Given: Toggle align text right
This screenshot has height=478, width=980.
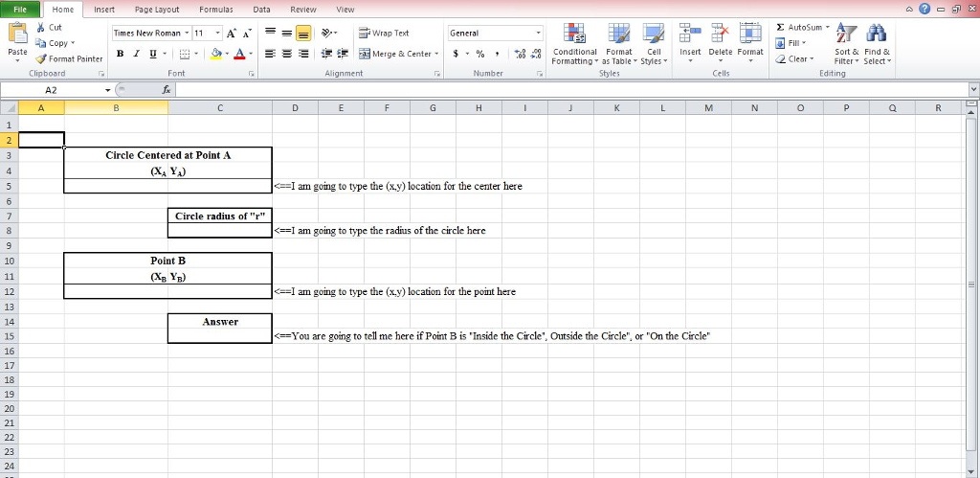Looking at the screenshot, I should tap(303, 54).
